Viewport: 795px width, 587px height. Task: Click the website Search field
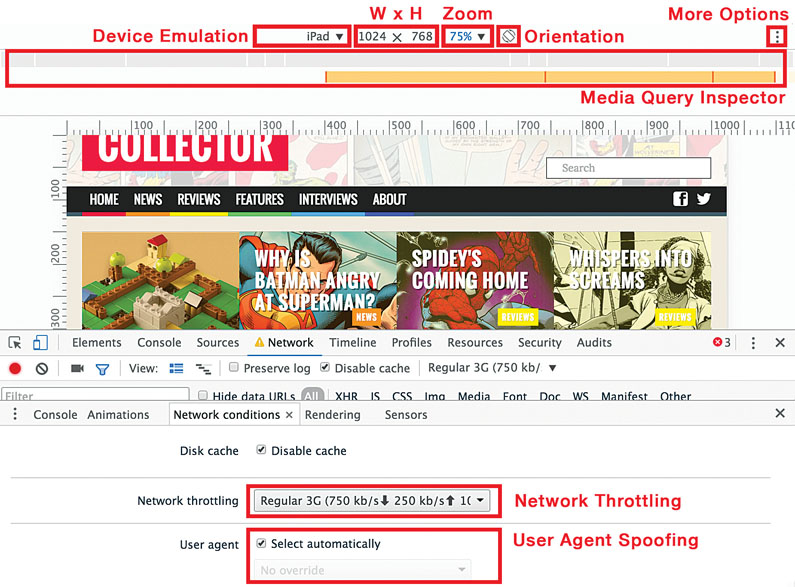(628, 168)
